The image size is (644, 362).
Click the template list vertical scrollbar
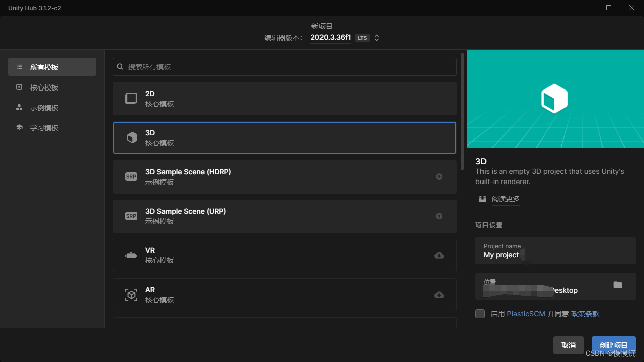coord(462,111)
